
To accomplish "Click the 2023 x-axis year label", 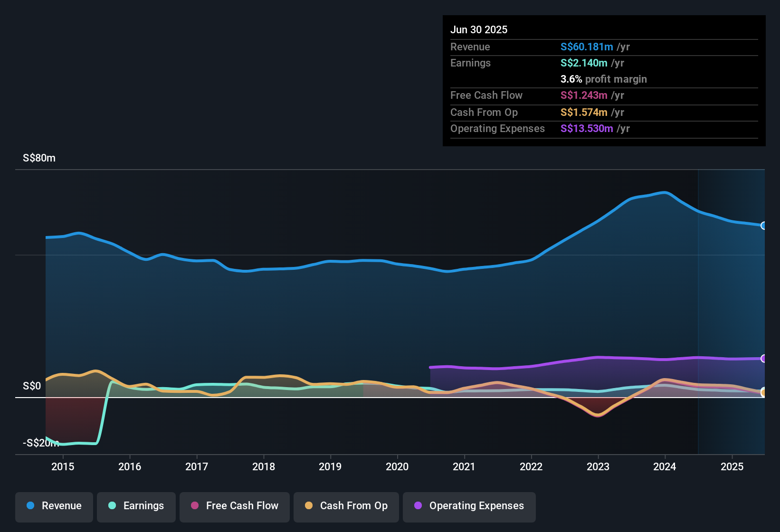I will (598, 466).
